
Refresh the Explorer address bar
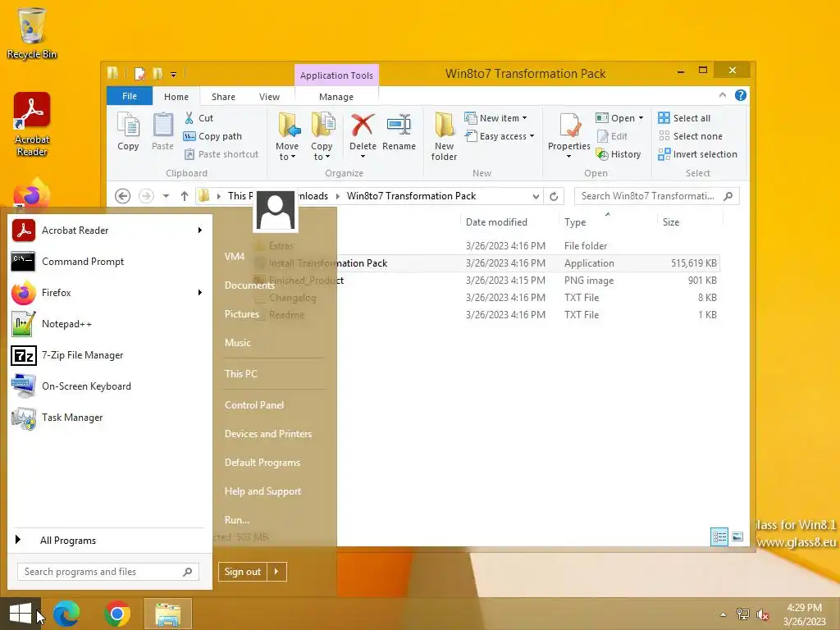[554, 196]
